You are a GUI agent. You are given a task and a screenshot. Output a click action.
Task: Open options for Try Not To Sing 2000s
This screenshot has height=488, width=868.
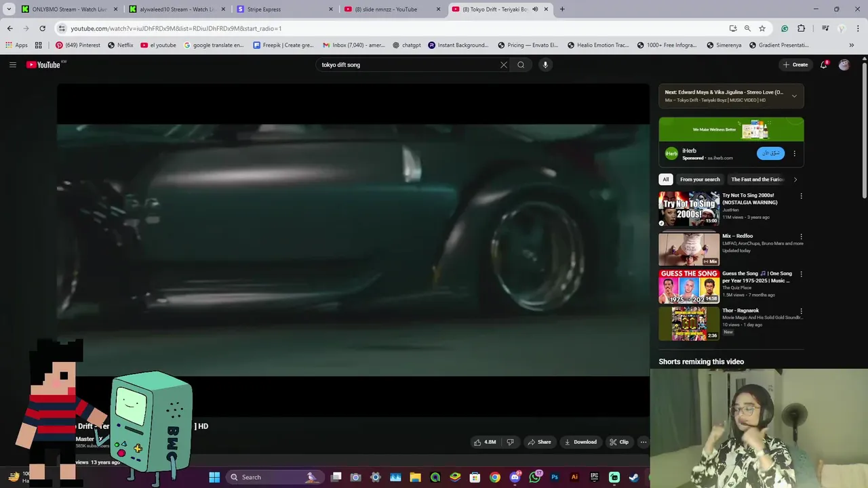tap(801, 197)
